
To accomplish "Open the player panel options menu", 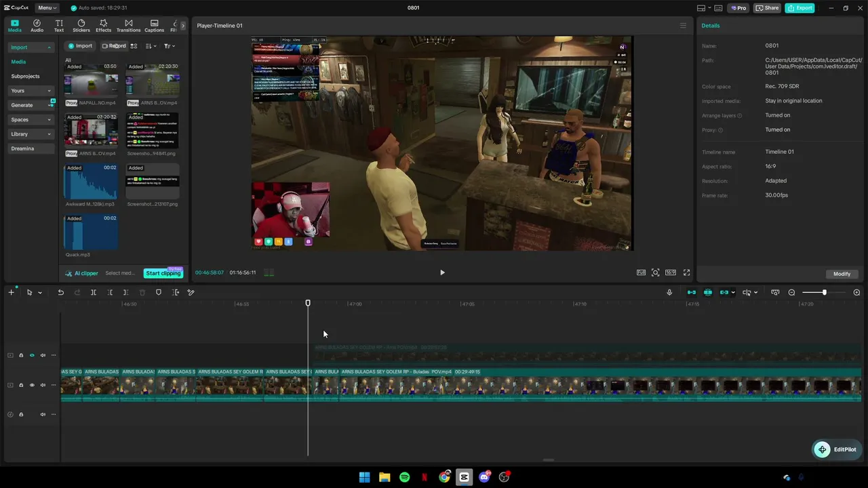I will pyautogui.click(x=683, y=26).
